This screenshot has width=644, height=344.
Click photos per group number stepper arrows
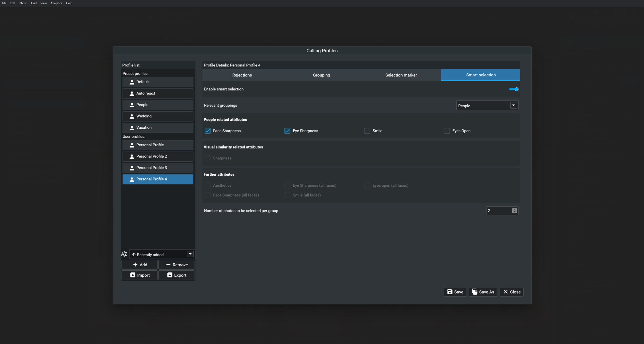pos(514,211)
